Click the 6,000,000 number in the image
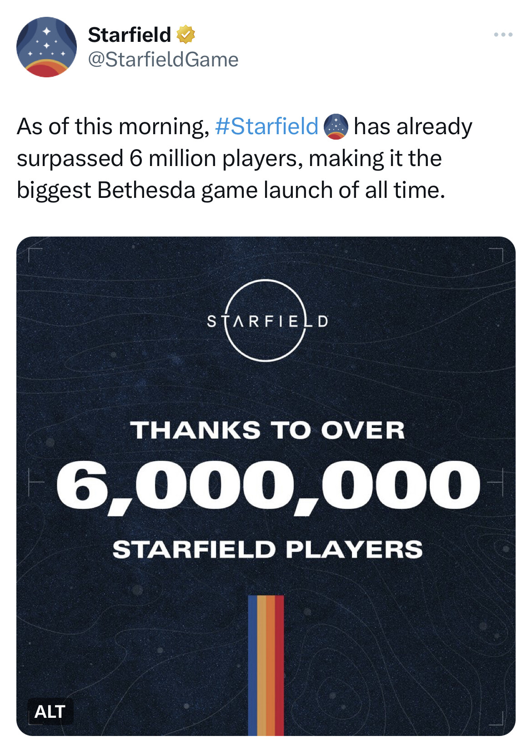Viewport: 532px width, 756px height. [267, 486]
